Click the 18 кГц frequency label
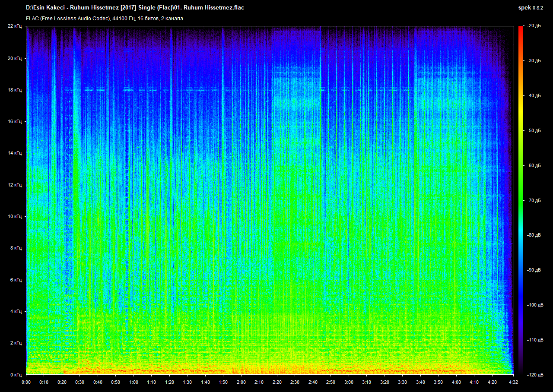553x392 pixels. pos(15,90)
